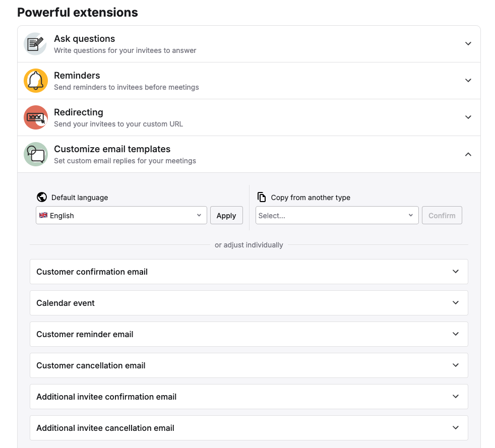
Task: Click the globe icon beside Default language
Action: (42, 198)
